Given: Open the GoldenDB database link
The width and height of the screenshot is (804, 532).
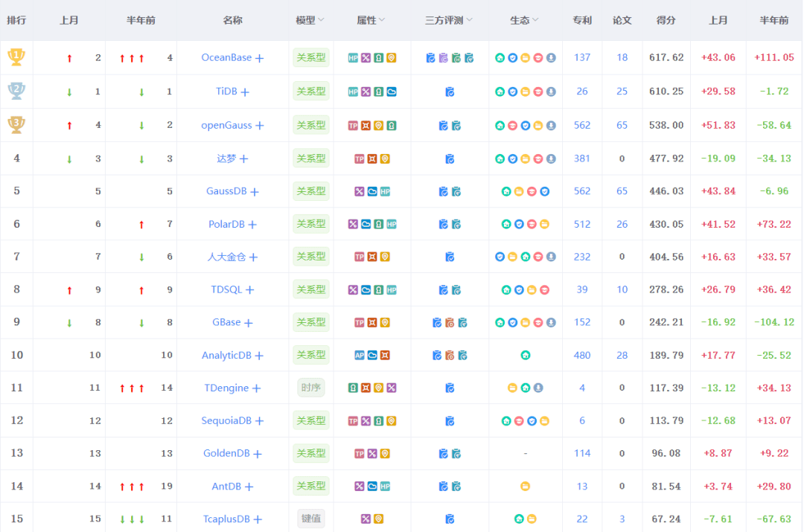Looking at the screenshot, I should [226, 453].
